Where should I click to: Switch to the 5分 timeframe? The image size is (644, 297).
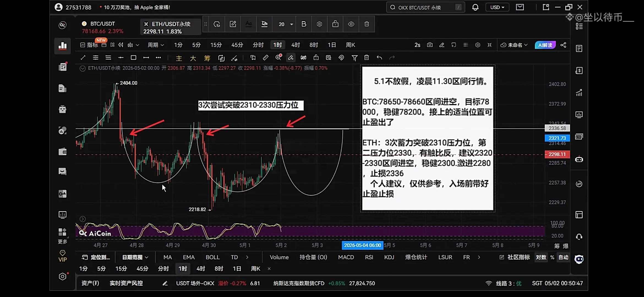click(x=196, y=45)
